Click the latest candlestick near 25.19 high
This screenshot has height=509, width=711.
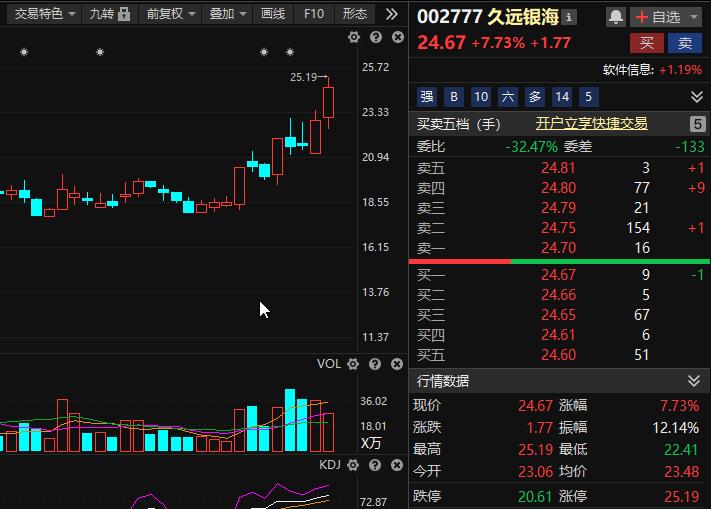328,102
